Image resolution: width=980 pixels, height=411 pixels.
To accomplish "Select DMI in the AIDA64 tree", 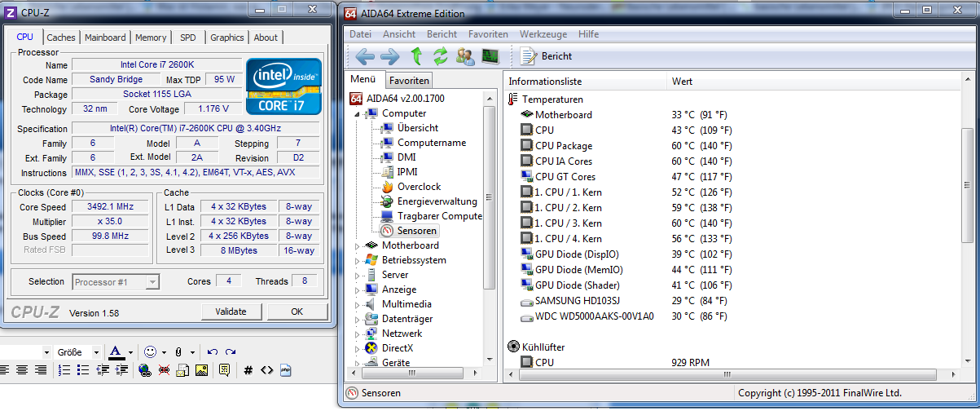I will (407, 157).
